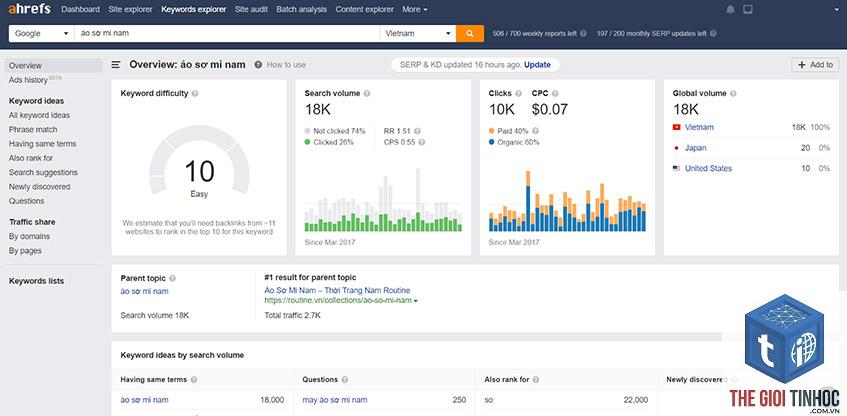Click Also rank for column help icon

pos(536,380)
